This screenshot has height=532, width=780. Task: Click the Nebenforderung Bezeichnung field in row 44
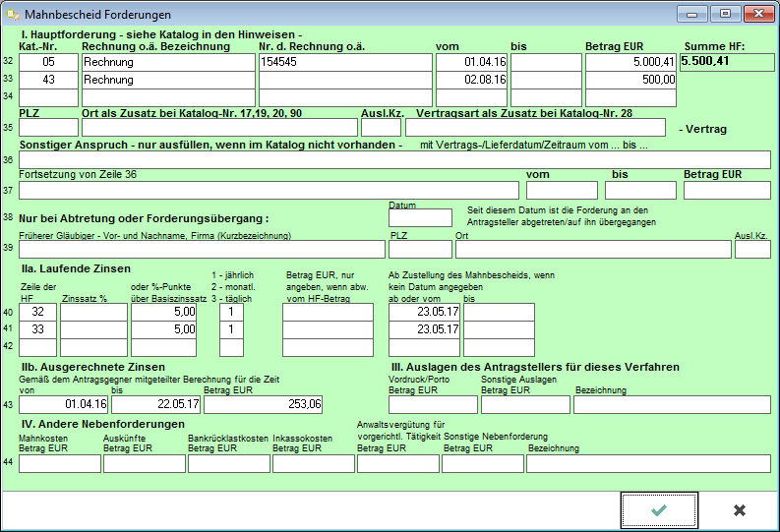648,464
